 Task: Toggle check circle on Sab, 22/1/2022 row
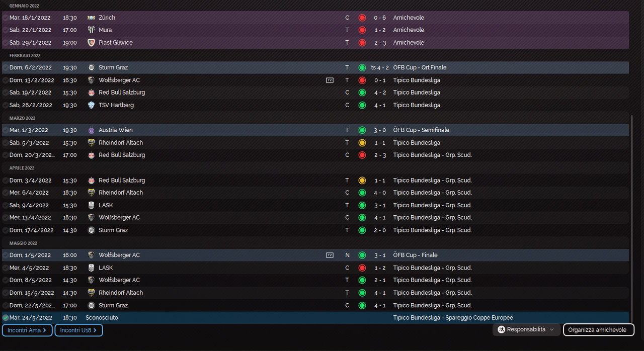tap(5, 30)
